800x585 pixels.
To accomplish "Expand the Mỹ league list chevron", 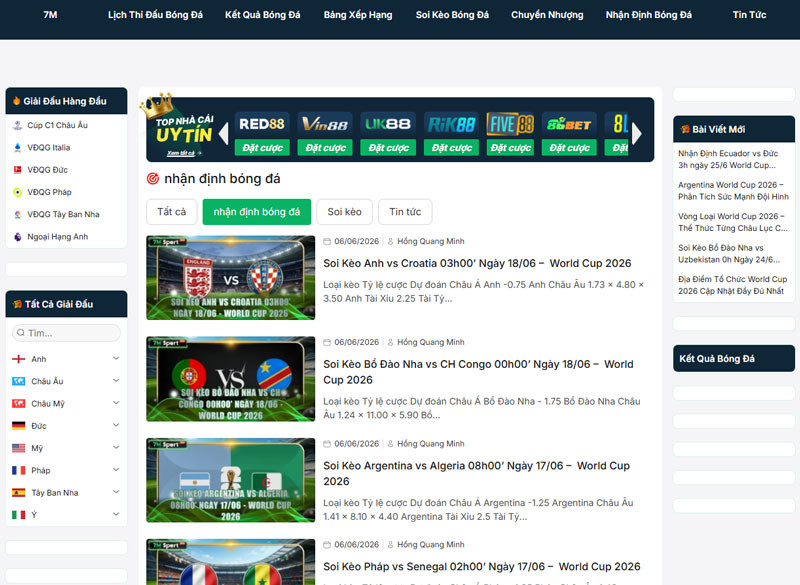I will 116,447.
